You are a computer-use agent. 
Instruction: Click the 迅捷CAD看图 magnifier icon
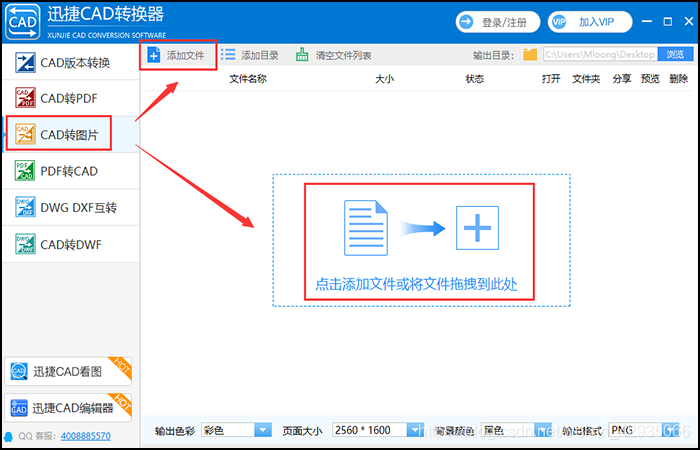[x=19, y=371]
